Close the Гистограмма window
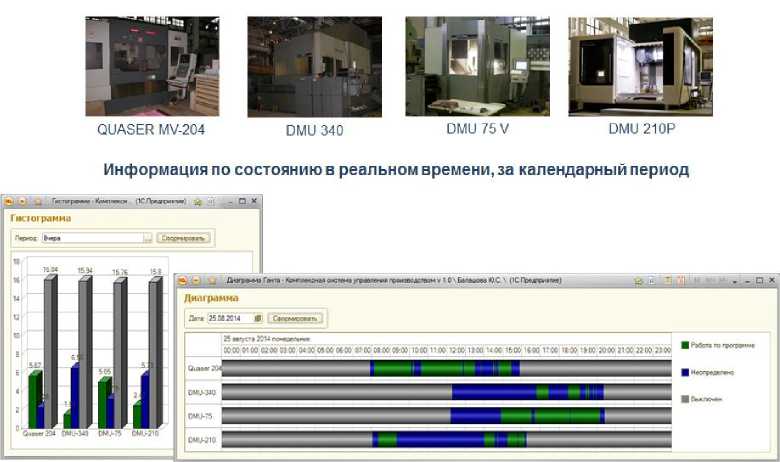 point(254,201)
